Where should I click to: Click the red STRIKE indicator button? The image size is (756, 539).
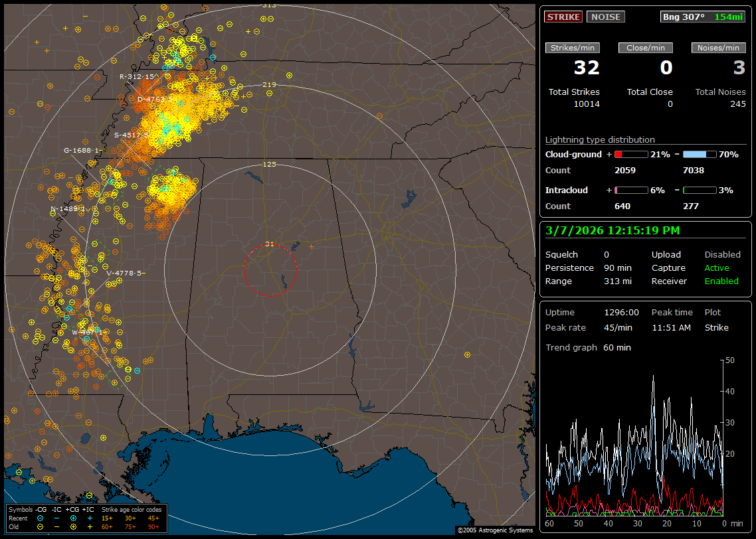click(x=563, y=17)
